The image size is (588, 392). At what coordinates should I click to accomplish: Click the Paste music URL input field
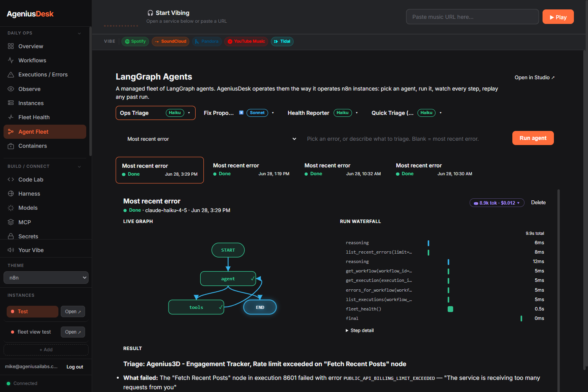[472, 17]
